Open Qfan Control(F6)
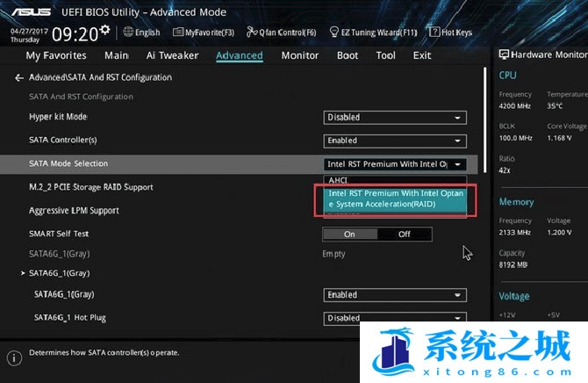 tap(281, 33)
